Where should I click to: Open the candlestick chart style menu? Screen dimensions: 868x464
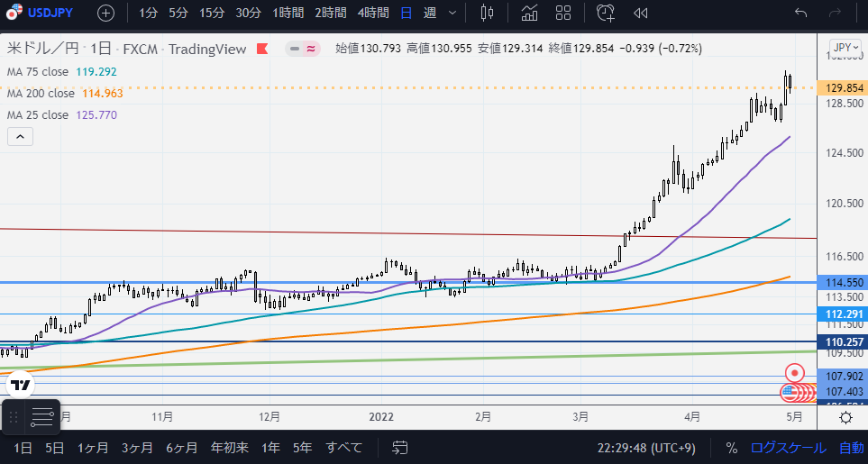[487, 14]
